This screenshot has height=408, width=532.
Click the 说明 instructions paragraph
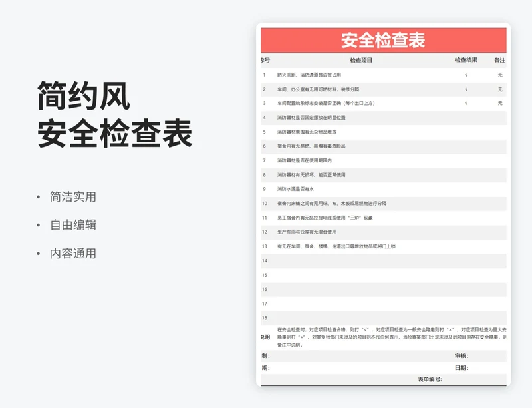click(392, 337)
